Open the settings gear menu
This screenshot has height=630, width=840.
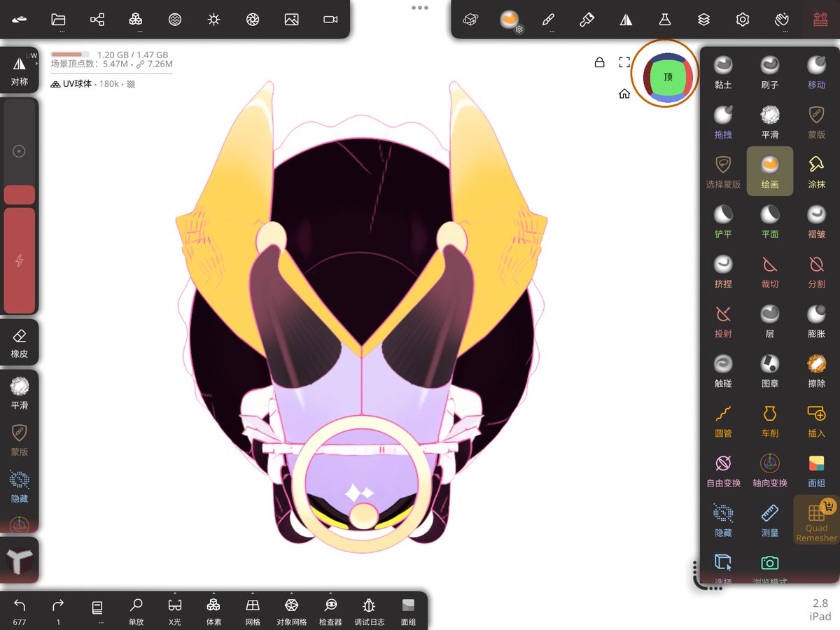click(x=743, y=20)
